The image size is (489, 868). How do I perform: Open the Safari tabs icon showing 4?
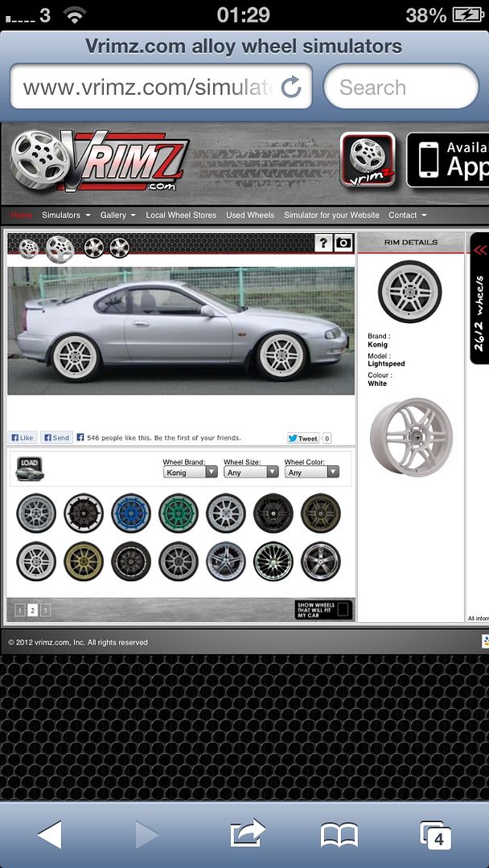[x=435, y=835]
